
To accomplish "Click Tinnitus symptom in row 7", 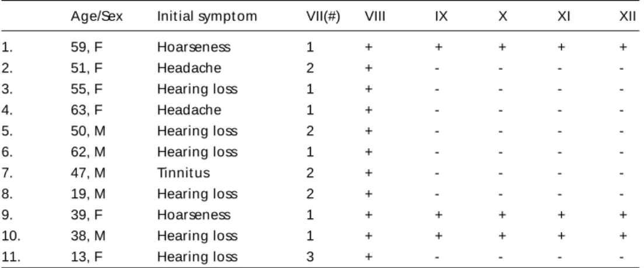I will [x=183, y=173].
